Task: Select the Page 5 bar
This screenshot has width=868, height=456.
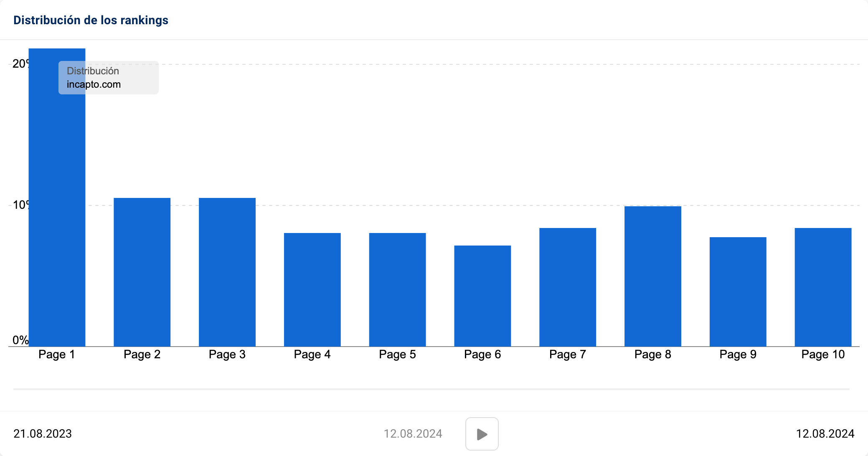Action: point(397,290)
